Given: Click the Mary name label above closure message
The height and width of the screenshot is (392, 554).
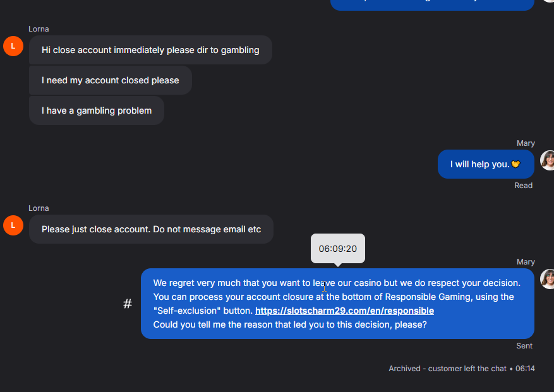Looking at the screenshot, I should 526,262.
